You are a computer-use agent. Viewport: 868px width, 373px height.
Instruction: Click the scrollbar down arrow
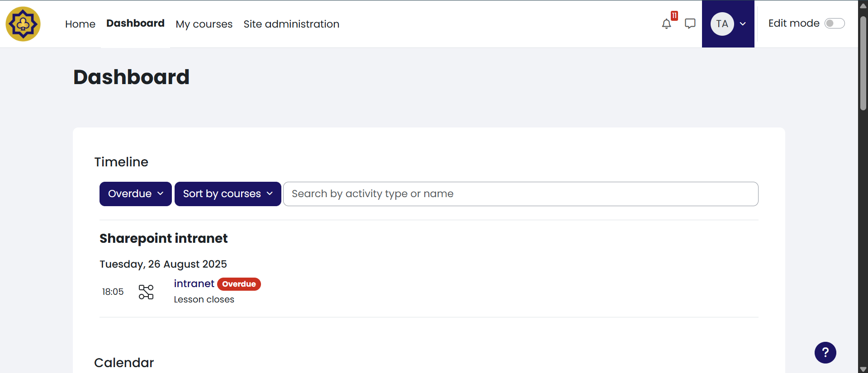coord(863,369)
